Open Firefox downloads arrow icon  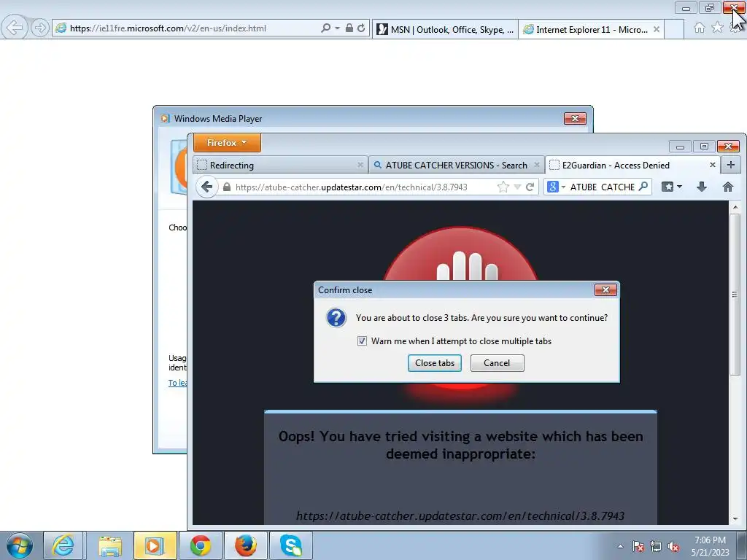[701, 187]
